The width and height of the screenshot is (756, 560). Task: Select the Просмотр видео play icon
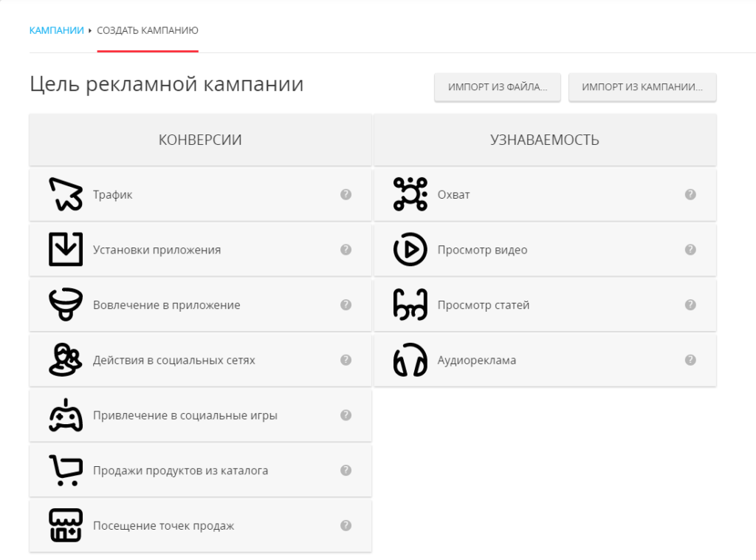[x=410, y=249]
